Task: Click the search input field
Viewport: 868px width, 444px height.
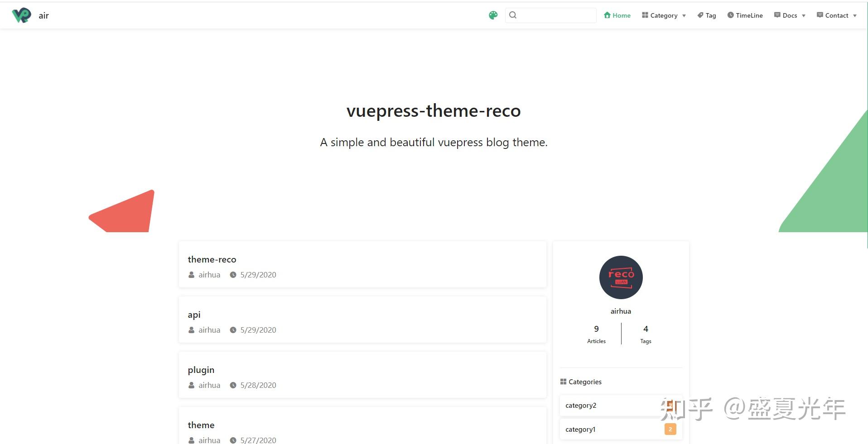Action: point(550,15)
